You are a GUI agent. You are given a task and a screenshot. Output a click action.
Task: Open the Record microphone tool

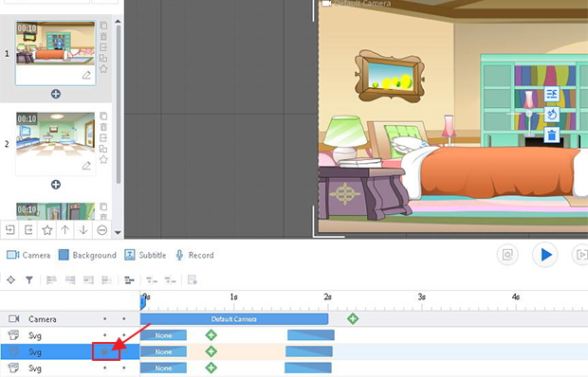[195, 256]
